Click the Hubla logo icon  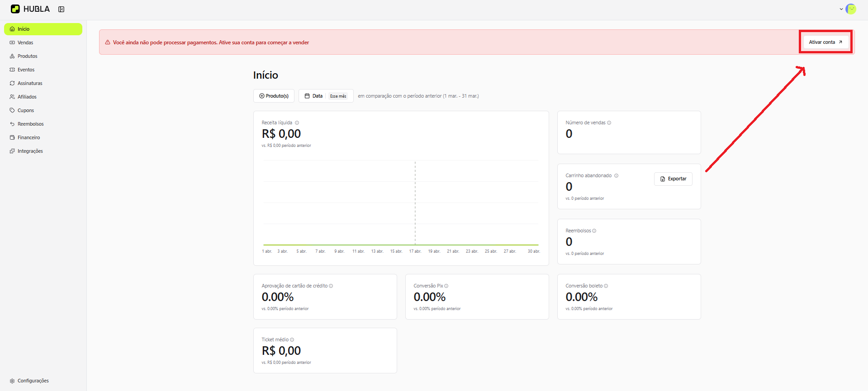pyautogui.click(x=15, y=9)
